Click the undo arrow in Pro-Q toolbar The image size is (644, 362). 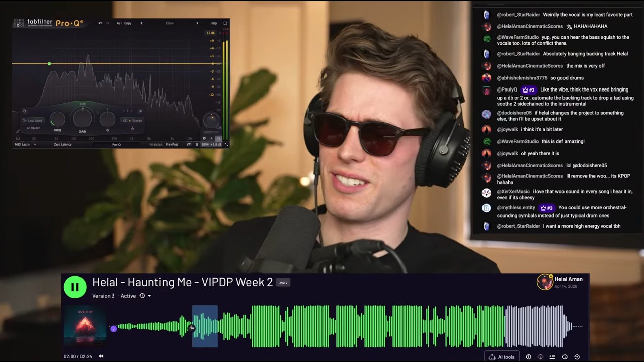(100, 23)
